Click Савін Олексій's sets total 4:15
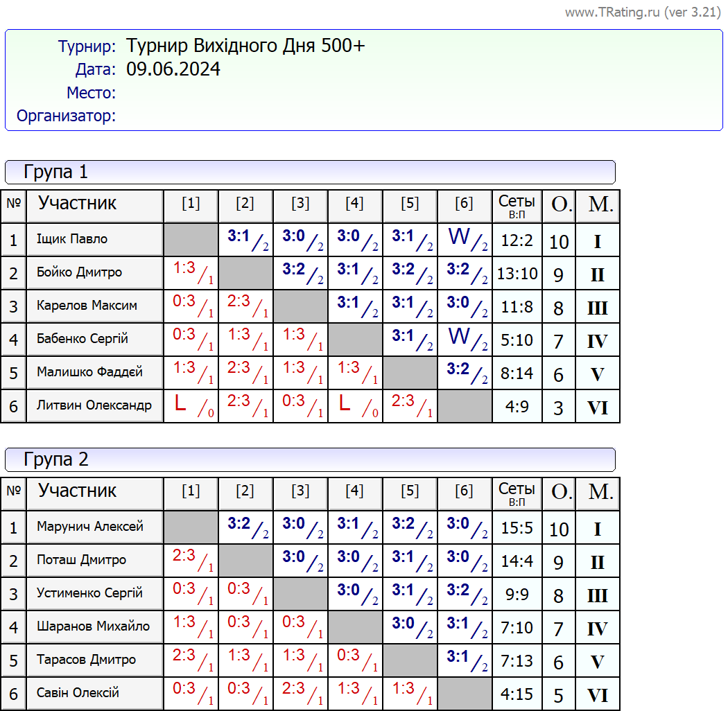 click(x=517, y=694)
